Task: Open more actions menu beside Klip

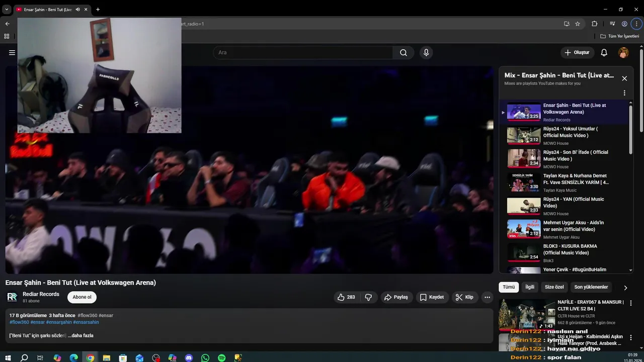Action: pyautogui.click(x=487, y=297)
